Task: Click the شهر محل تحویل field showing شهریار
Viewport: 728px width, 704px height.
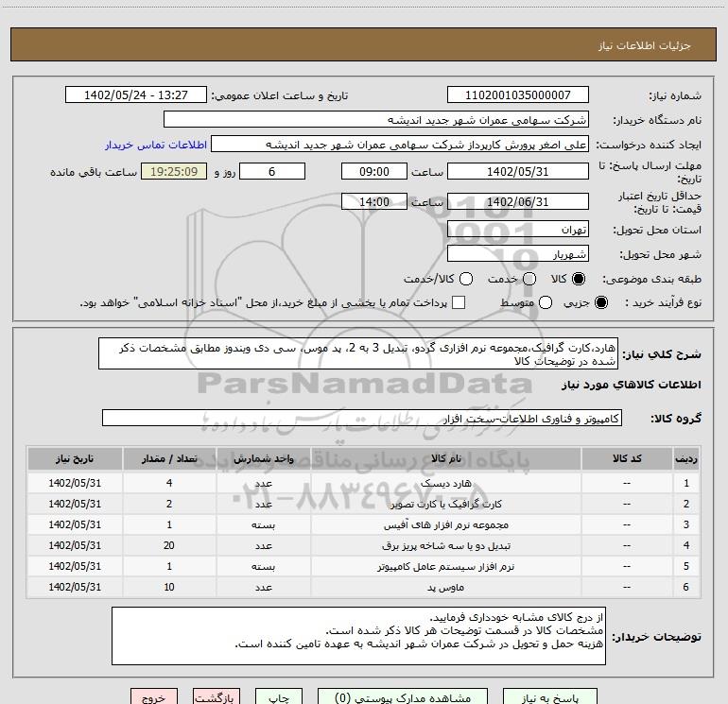Action: pyautogui.click(x=517, y=253)
